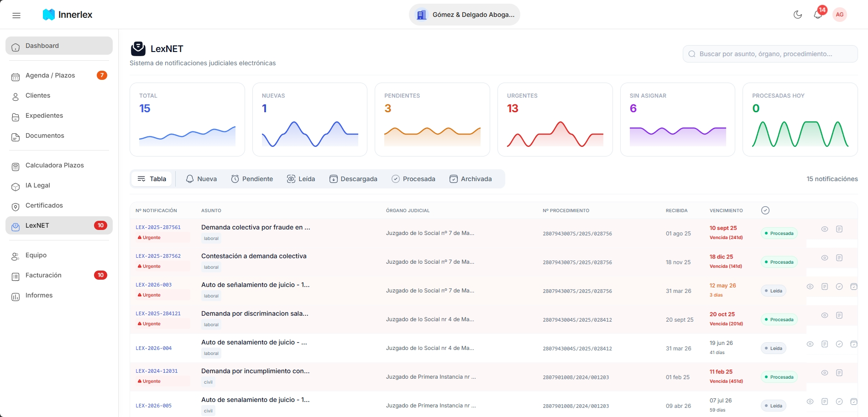Screen dimensions: 868x417
Task: Filter by the Nueva tab
Action: [x=201, y=179]
